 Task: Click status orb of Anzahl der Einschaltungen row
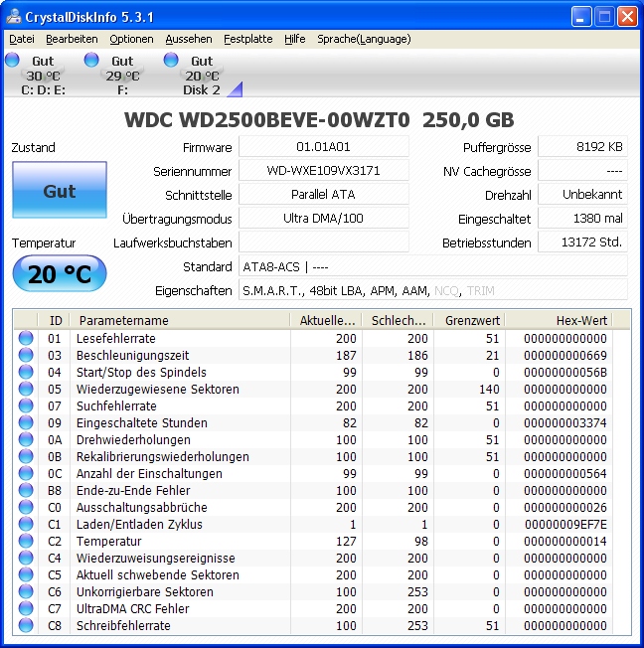pyautogui.click(x=26, y=474)
